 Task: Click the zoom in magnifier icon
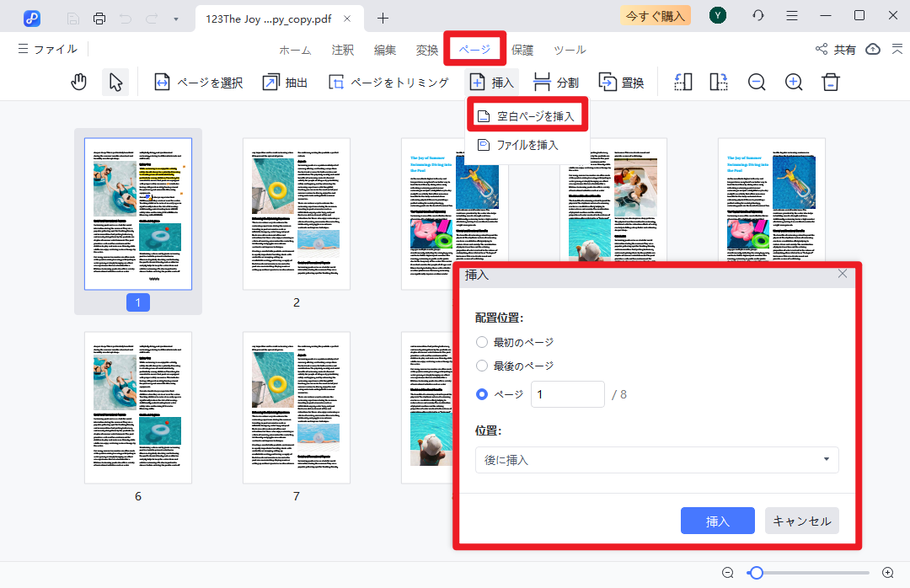click(x=794, y=82)
